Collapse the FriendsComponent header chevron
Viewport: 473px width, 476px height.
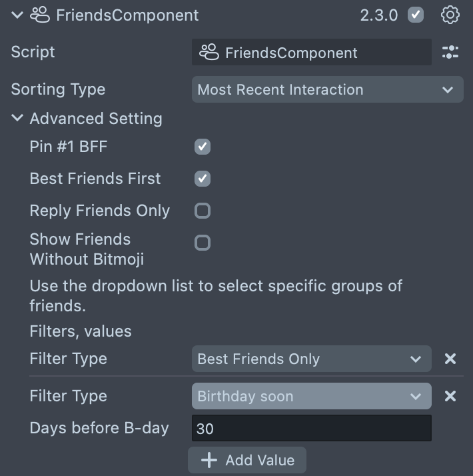click(17, 15)
